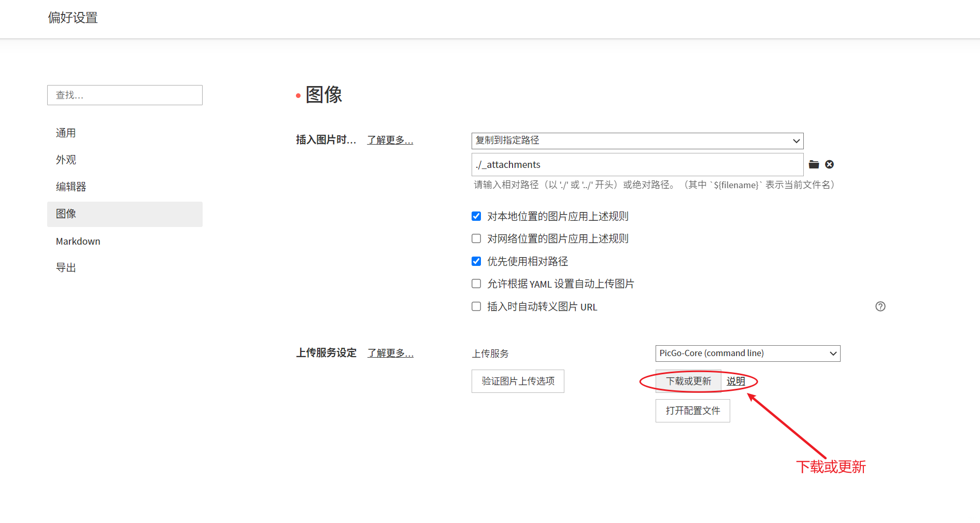The width and height of the screenshot is (980, 523).
Task: Toggle 优先使用相对路径 checkbox
Action: point(476,261)
